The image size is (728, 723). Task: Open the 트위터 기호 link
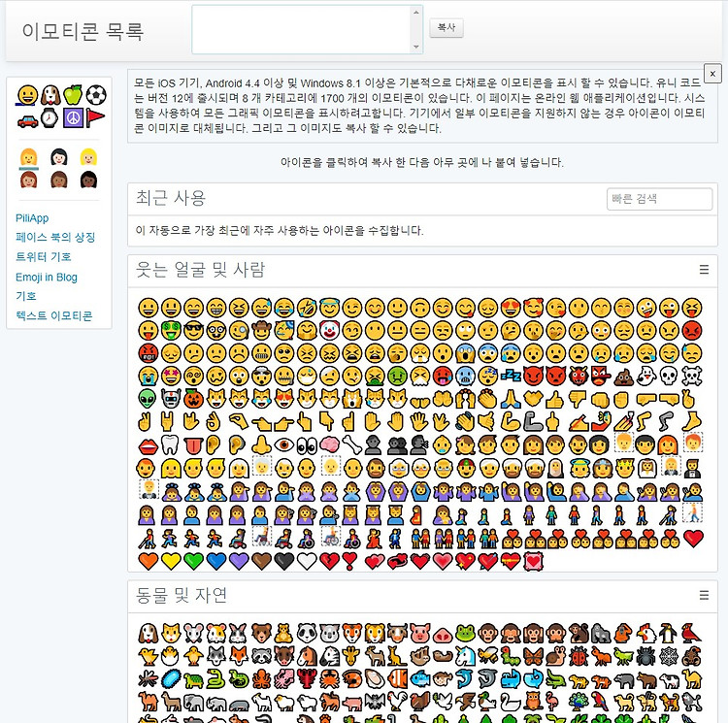pyautogui.click(x=43, y=256)
